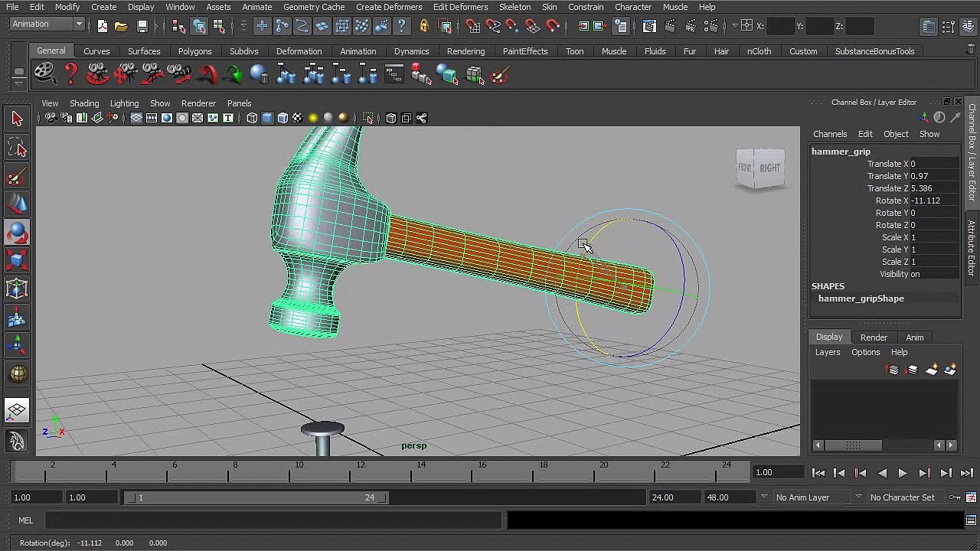Switch to the Anim layer tab

click(915, 337)
